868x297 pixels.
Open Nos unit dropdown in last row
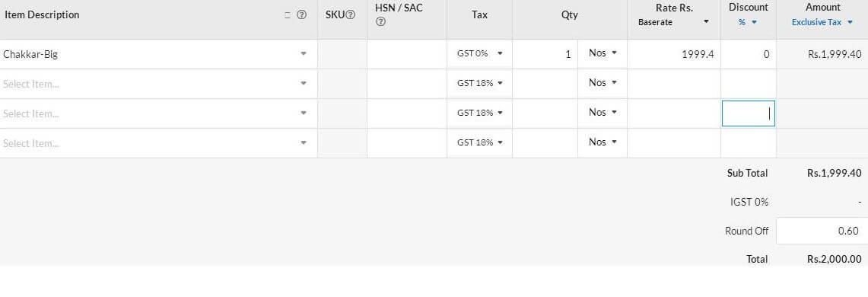(603, 142)
